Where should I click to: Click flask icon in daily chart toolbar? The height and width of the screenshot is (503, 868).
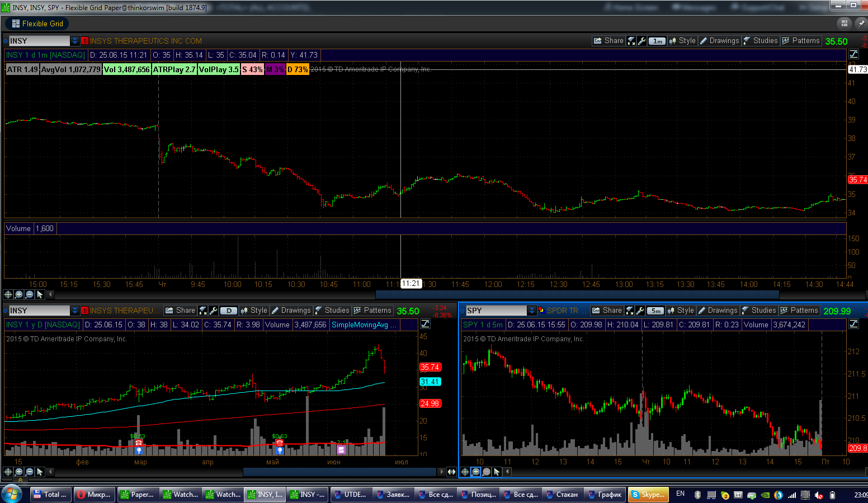pyautogui.click(x=203, y=311)
